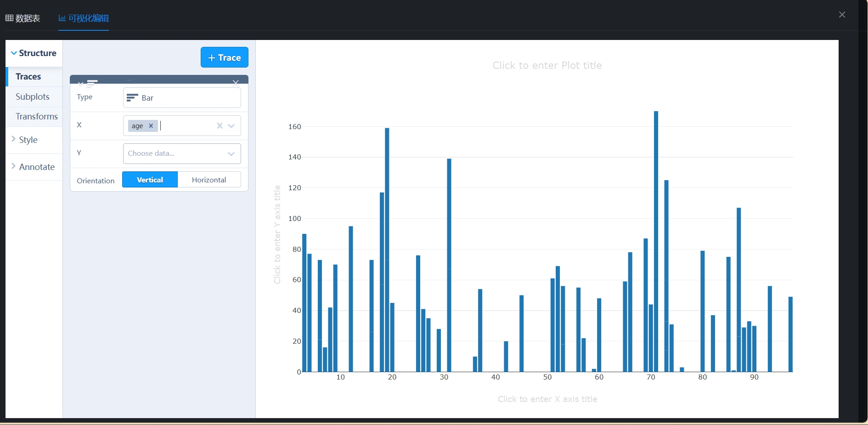The image size is (868, 425).
Task: Open the X data dropdown arrow
Action: (x=231, y=126)
